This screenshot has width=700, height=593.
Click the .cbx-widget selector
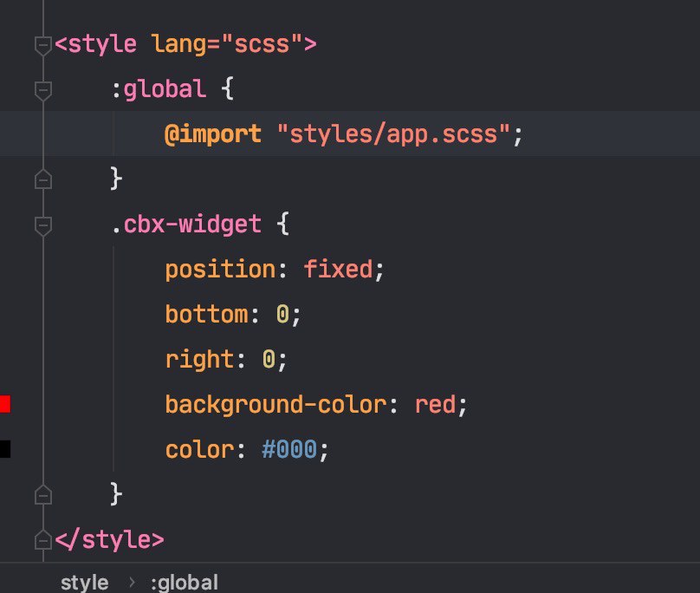186,224
